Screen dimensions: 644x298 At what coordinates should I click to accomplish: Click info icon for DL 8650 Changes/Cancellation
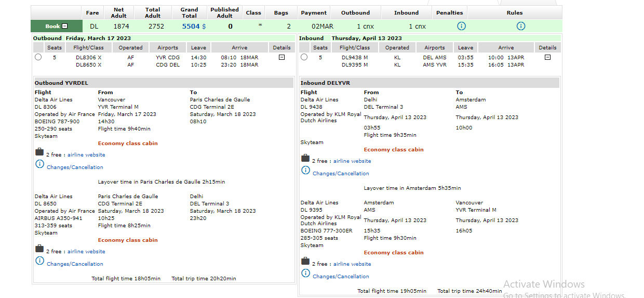[x=39, y=261]
